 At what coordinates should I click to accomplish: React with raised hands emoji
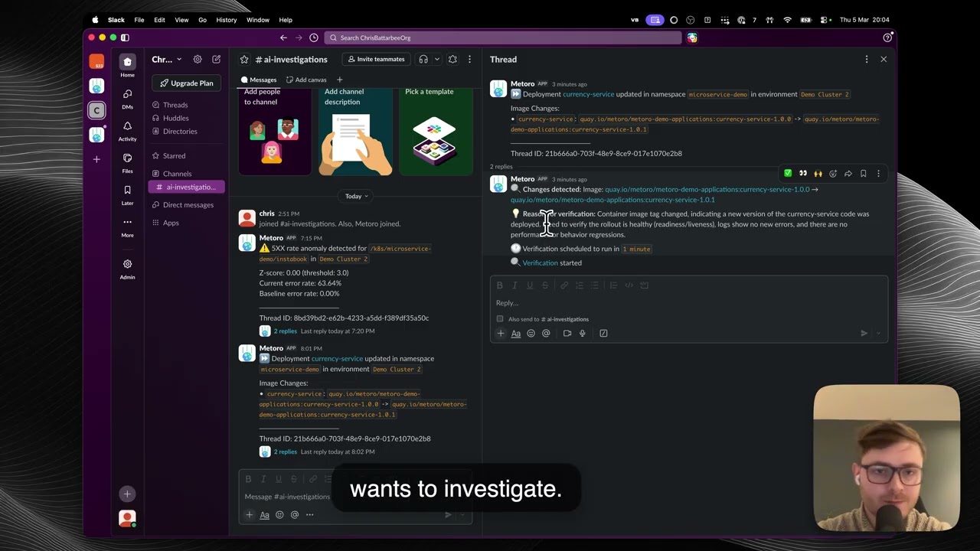tap(818, 174)
